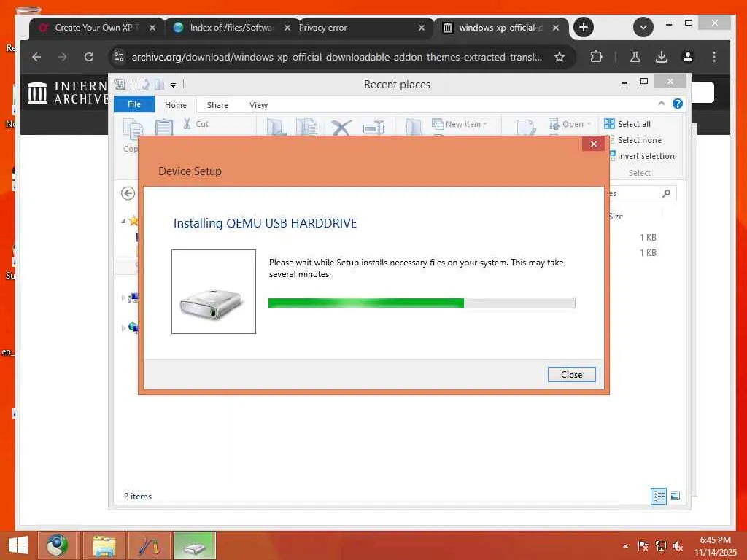The width and height of the screenshot is (747, 560).
Task: Click the taskbar clock showing 6:45 PM
Action: click(716, 546)
